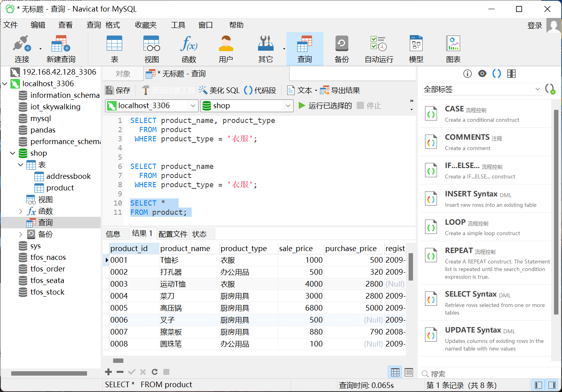Screen dimensions: 562x392
Task: Show the info panel icon on right pane
Action: (467, 73)
